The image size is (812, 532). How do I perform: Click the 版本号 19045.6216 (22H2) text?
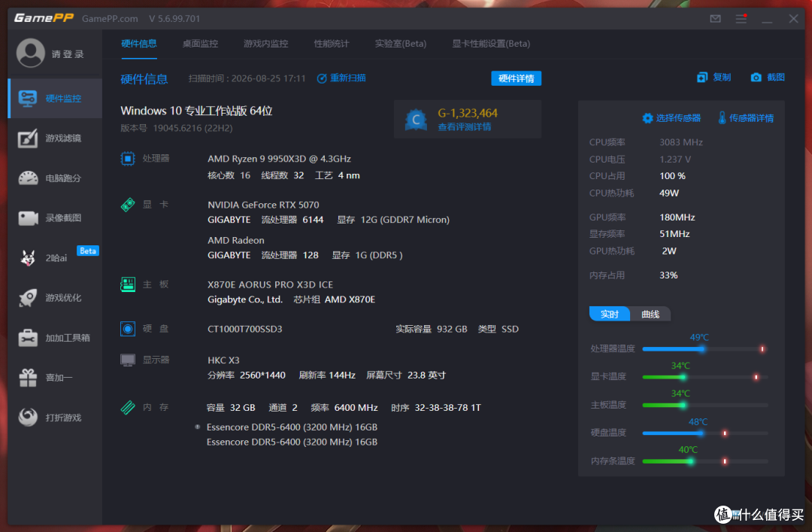click(x=177, y=128)
